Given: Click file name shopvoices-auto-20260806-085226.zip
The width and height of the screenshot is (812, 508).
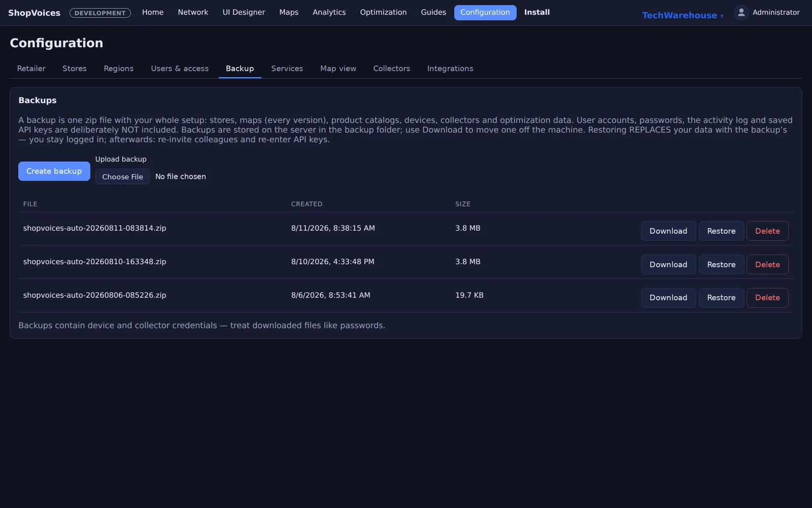Looking at the screenshot, I should click(94, 295).
